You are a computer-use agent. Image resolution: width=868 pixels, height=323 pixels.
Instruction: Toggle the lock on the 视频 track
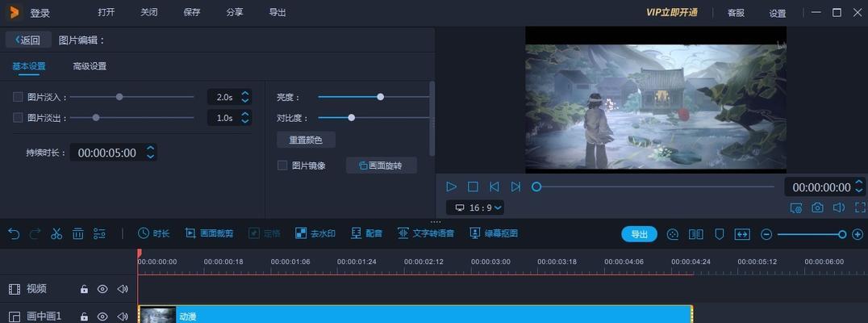click(84, 288)
